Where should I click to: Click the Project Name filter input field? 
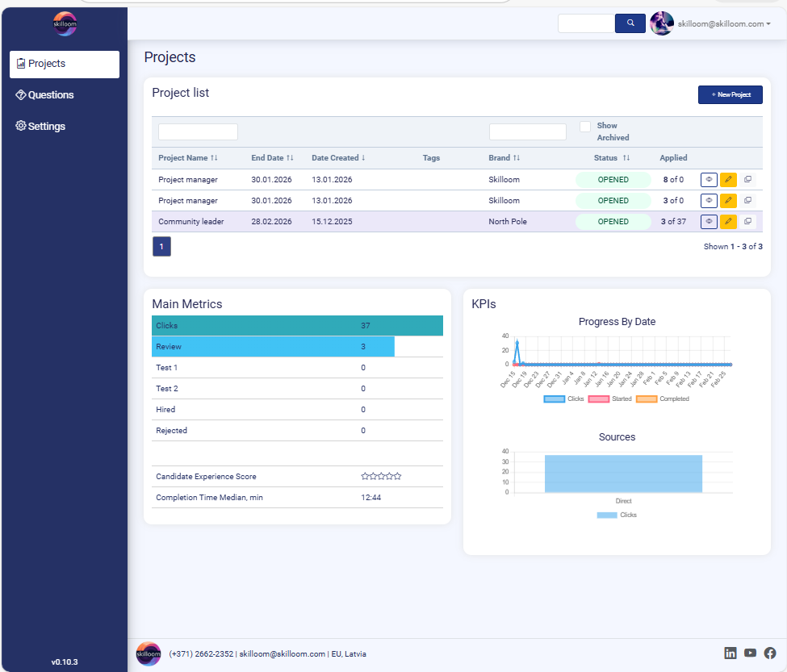tap(198, 131)
